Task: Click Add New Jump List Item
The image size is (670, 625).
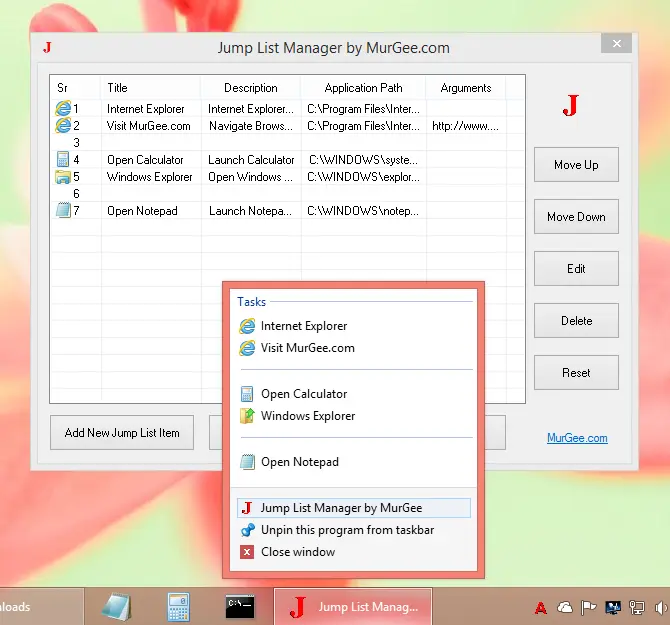Action: tap(122, 433)
